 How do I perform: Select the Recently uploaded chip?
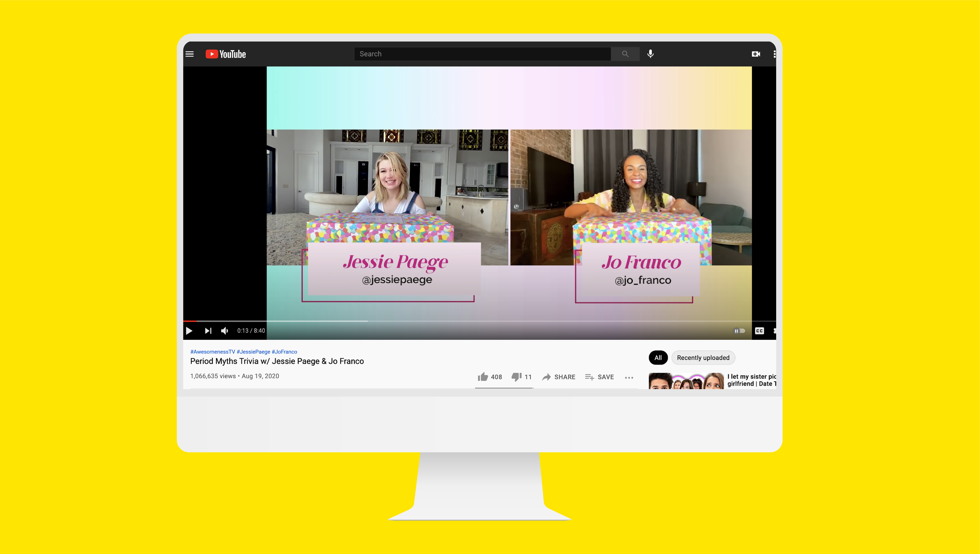coord(703,357)
